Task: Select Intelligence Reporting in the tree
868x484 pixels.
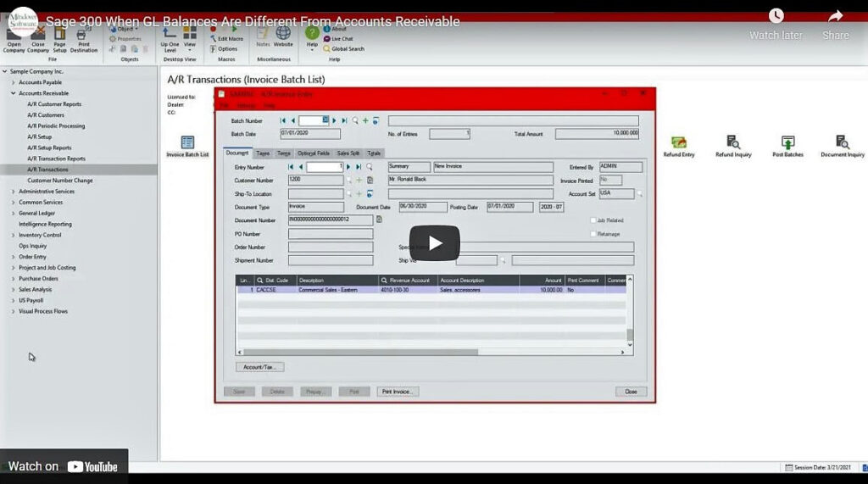Action: click(46, 225)
